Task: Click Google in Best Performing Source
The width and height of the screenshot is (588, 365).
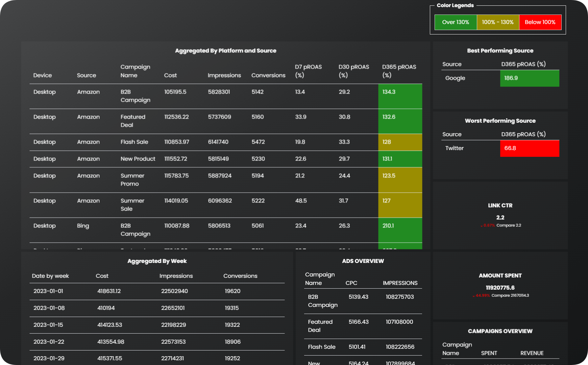Action: click(455, 78)
